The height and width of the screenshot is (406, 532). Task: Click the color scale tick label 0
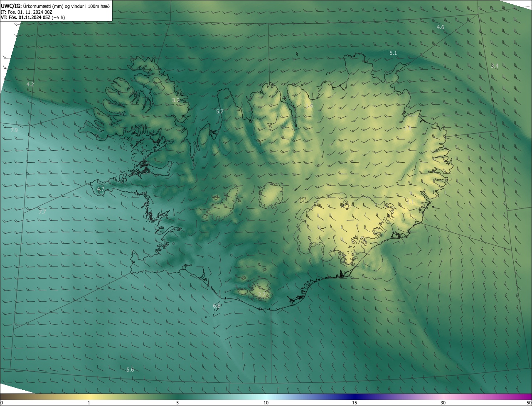pyautogui.click(x=2, y=403)
